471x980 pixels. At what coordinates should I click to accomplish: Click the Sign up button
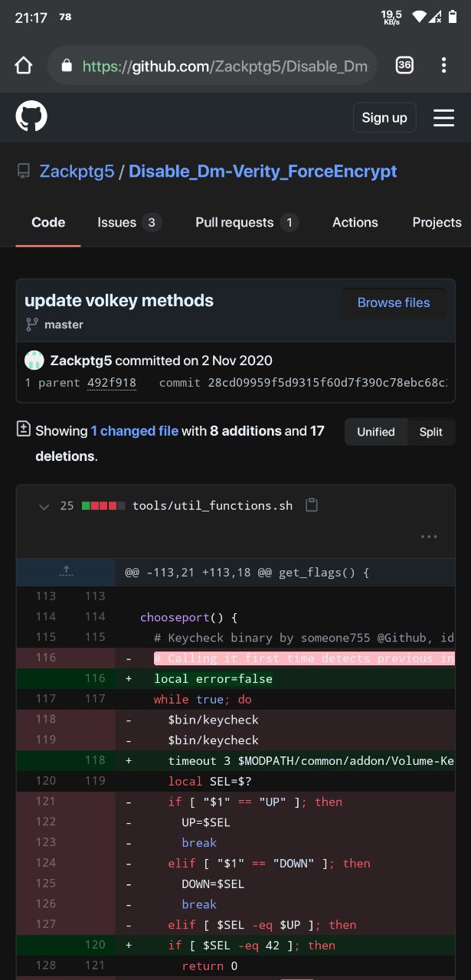[384, 117]
